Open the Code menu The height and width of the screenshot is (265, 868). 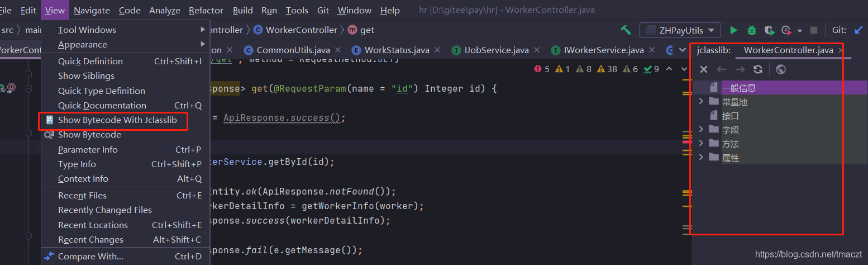pyautogui.click(x=130, y=11)
